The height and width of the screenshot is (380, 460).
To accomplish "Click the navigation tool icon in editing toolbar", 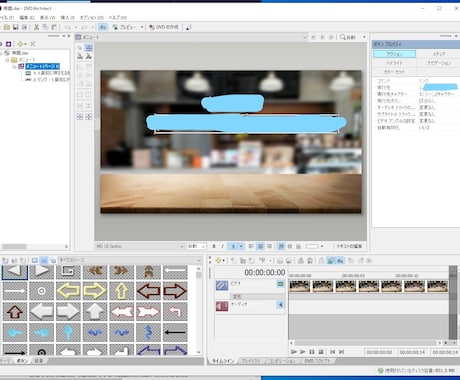I will [89, 57].
